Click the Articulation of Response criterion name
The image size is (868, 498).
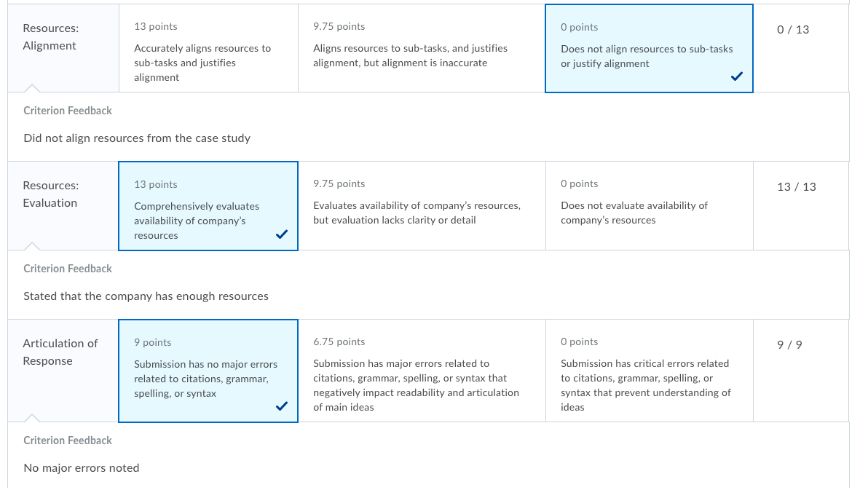point(60,352)
